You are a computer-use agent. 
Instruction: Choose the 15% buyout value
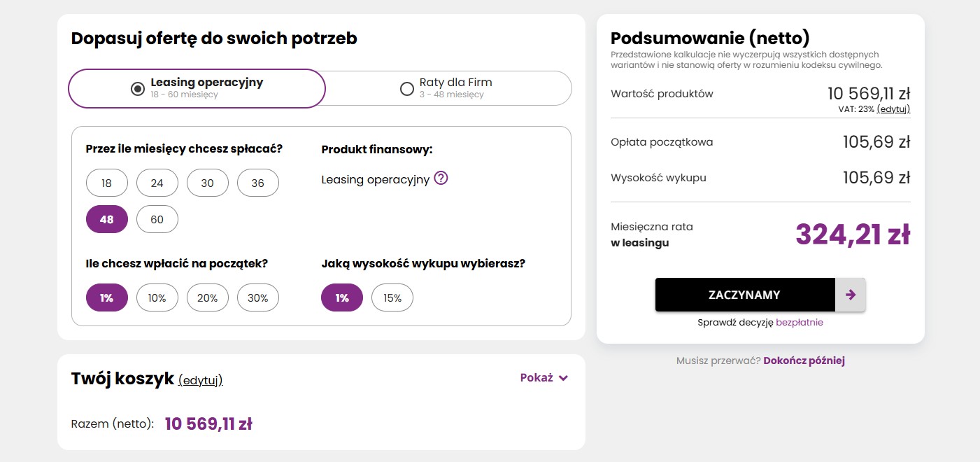(392, 297)
